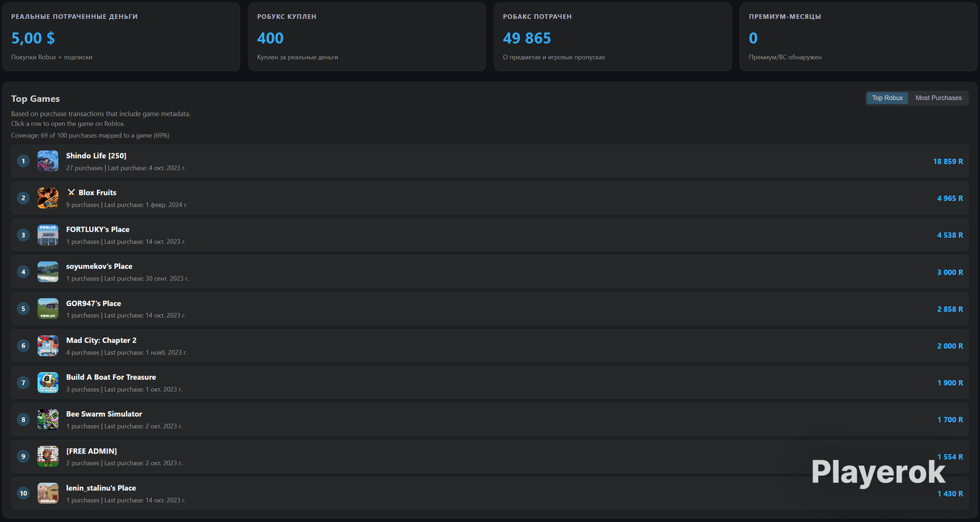980x522 pixels.
Task: Click the FORTLUKY's Place game icon
Action: click(48, 235)
